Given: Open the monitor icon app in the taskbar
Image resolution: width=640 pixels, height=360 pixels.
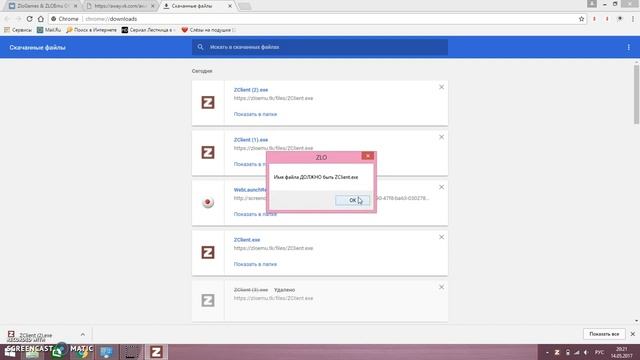Looking at the screenshot, I should 107,352.
